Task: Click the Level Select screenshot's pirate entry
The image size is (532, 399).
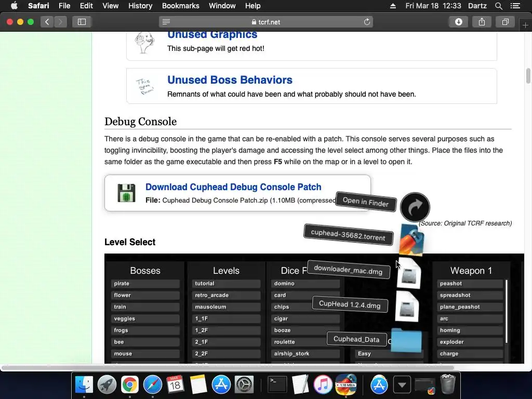Action: [145, 284]
